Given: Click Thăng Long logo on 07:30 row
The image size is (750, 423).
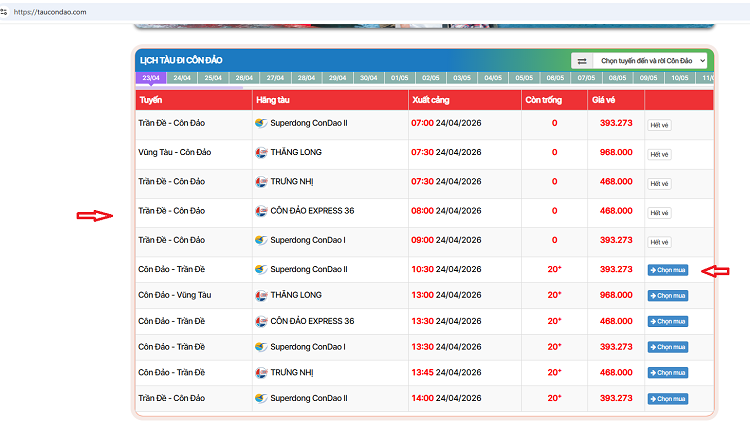Looking at the screenshot, I should (x=261, y=153).
